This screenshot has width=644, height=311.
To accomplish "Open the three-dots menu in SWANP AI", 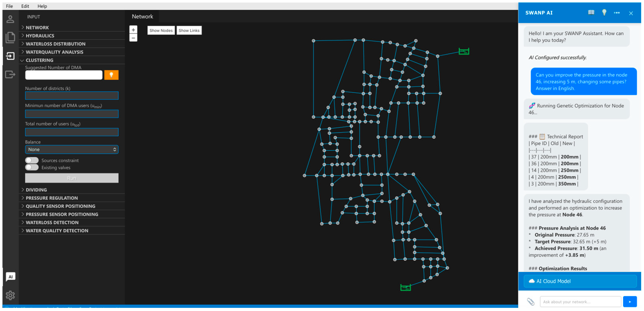I will (x=616, y=13).
